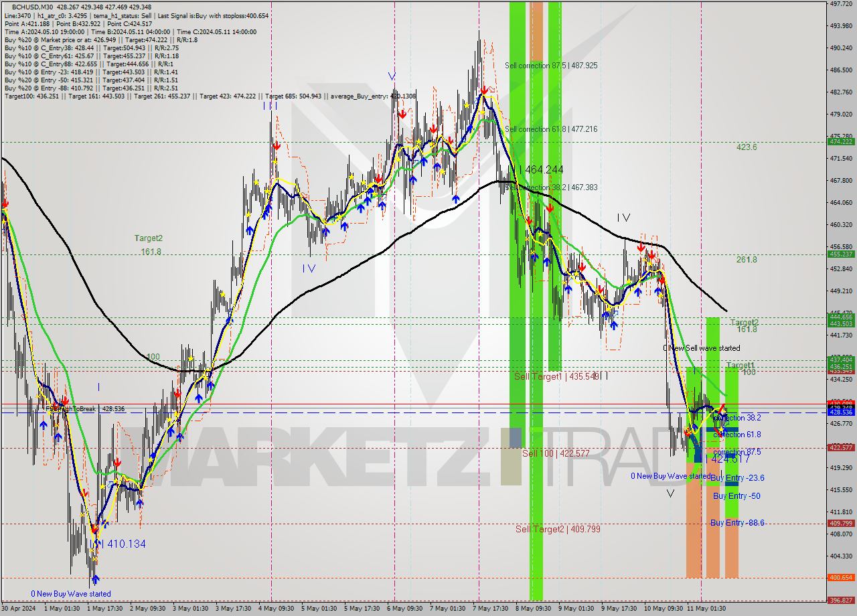Click the '| 464.244' price label
The height and width of the screenshot is (616, 857).
coord(542,170)
